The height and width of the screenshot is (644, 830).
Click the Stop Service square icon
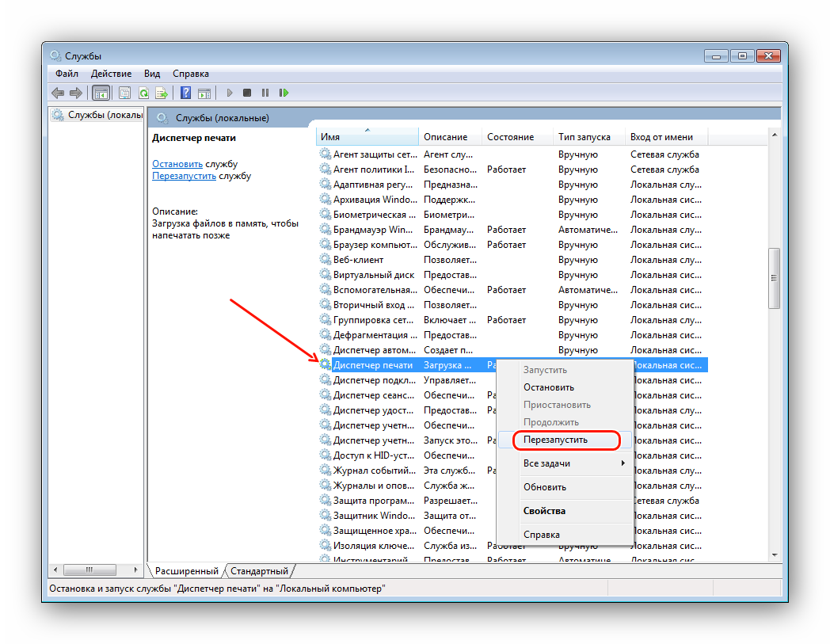point(247,93)
